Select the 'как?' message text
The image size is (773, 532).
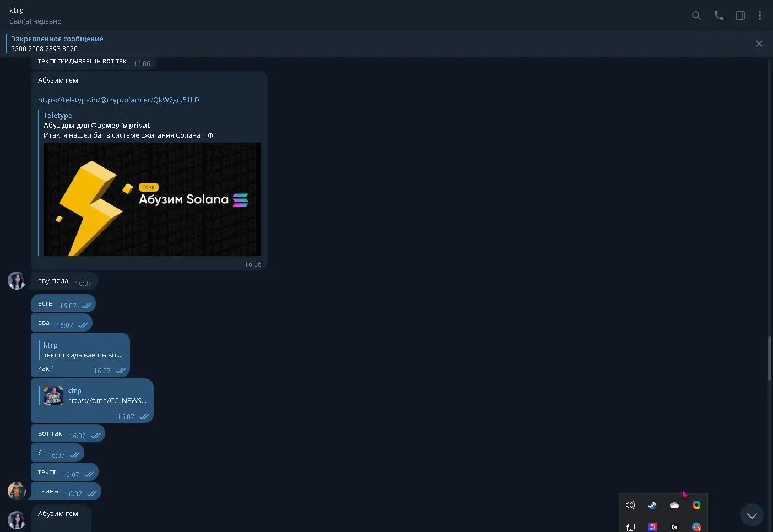click(x=45, y=368)
